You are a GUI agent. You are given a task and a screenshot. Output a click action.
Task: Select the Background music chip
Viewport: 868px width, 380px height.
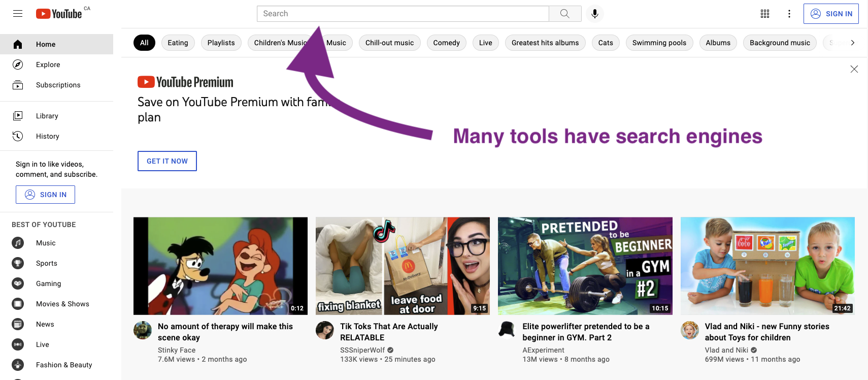780,43
